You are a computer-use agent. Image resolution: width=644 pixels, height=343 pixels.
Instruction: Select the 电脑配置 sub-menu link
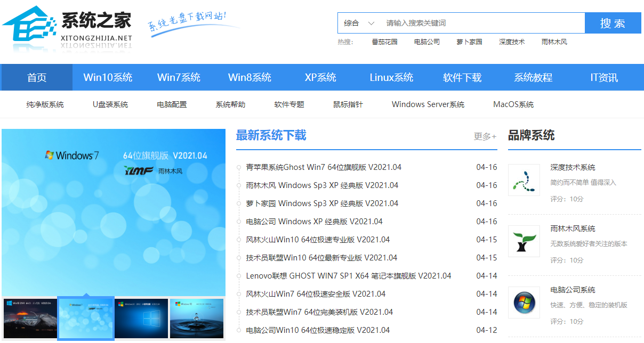[172, 104]
